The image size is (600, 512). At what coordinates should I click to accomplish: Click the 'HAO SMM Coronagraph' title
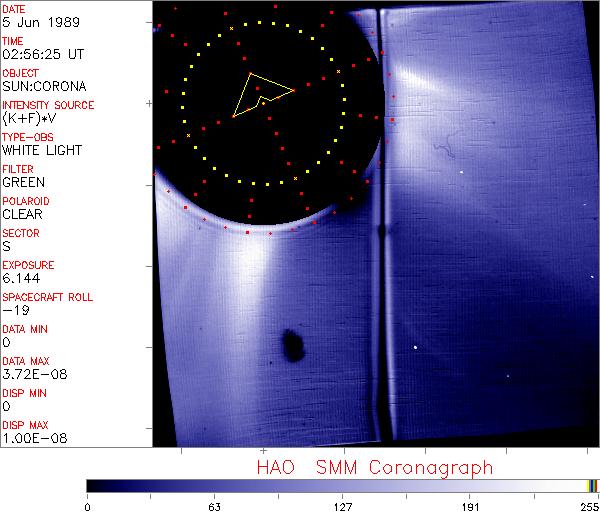click(x=375, y=468)
